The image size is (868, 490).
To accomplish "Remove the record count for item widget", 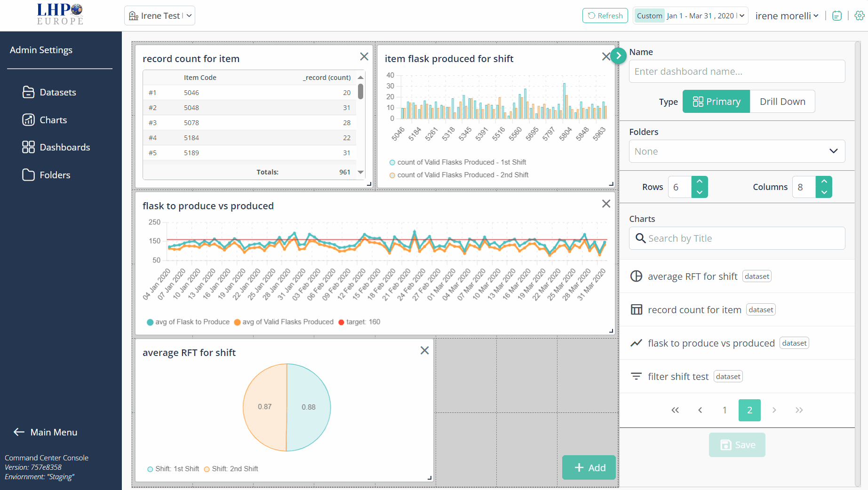I will (x=364, y=56).
